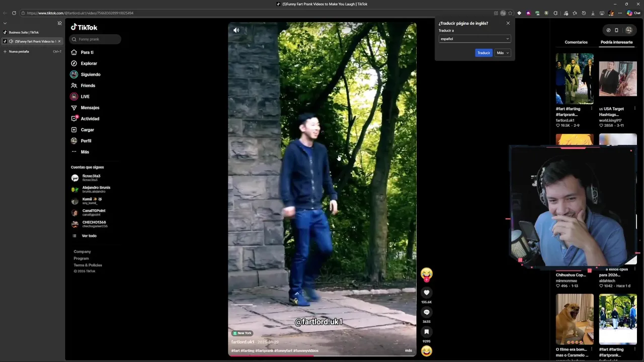
Task: Mute the video with the speaker icon
Action: pos(236,30)
